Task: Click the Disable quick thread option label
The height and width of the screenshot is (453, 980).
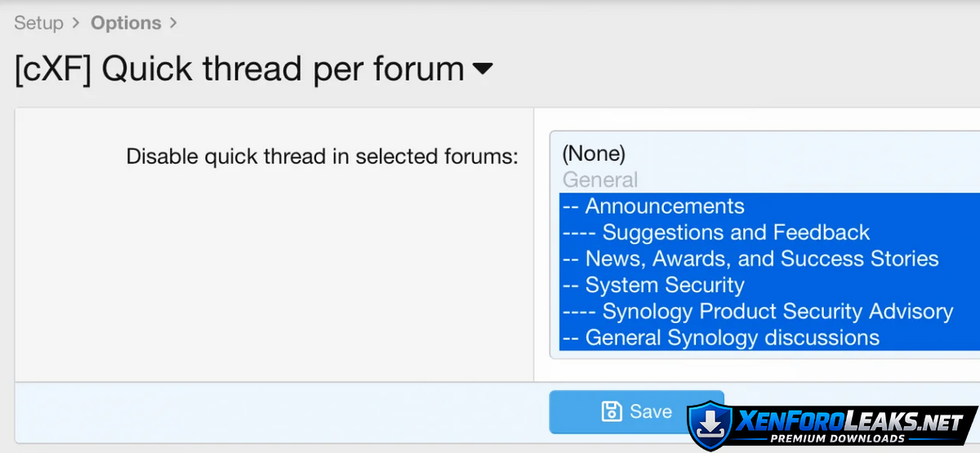Action: (x=323, y=156)
